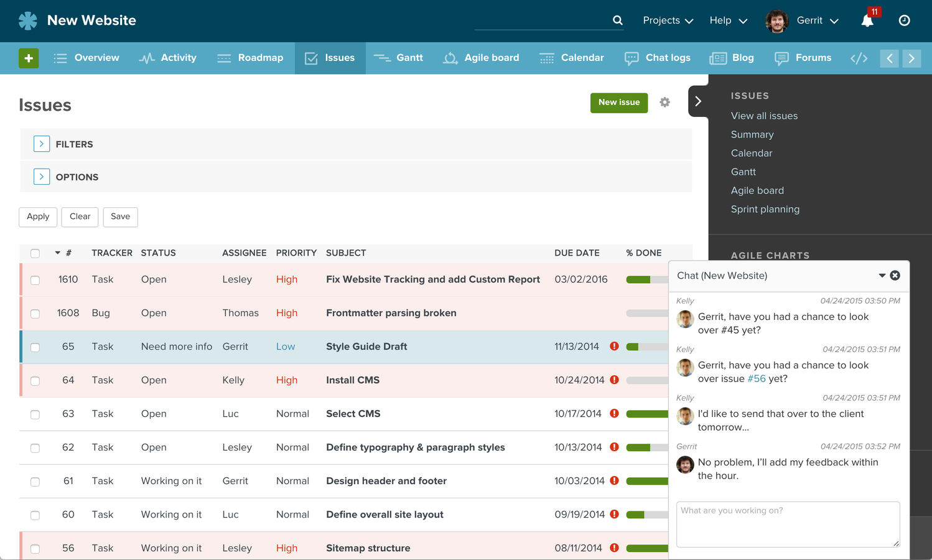The image size is (932, 560).
Task: Click progress bar for Define overall site layout
Action: click(x=647, y=515)
